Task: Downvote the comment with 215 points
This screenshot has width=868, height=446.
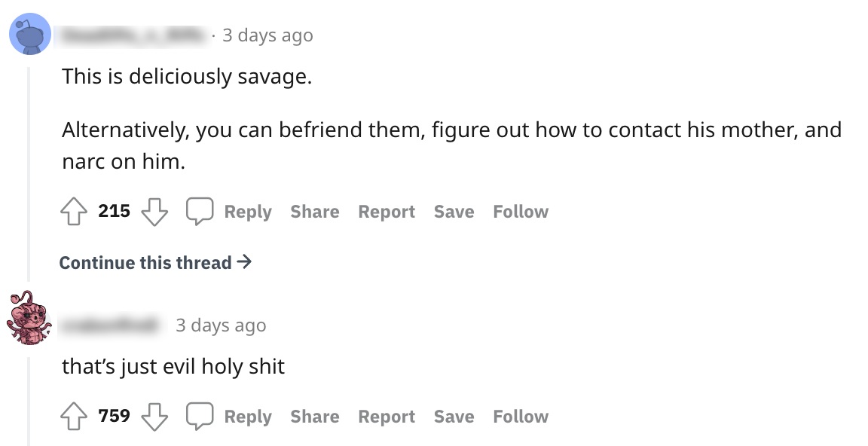Action: pyautogui.click(x=154, y=212)
